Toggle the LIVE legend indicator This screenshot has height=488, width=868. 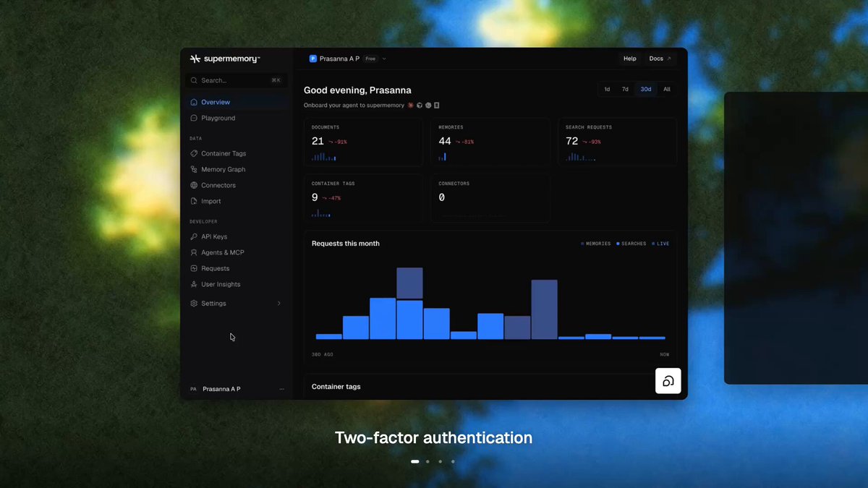point(660,244)
